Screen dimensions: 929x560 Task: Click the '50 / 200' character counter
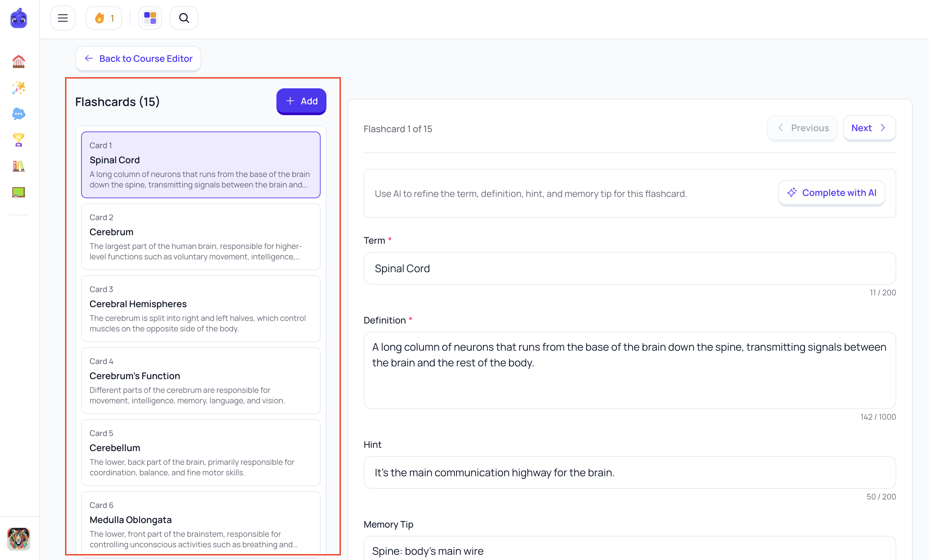click(881, 497)
